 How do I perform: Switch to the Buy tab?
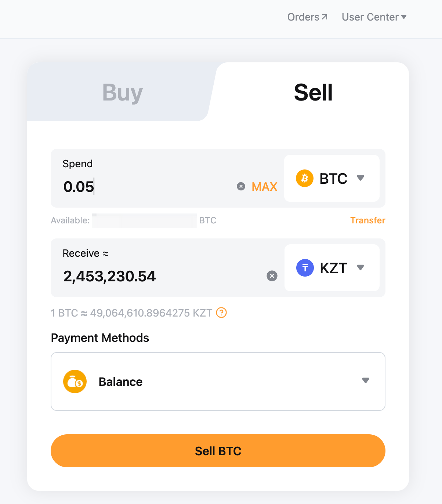pos(122,92)
